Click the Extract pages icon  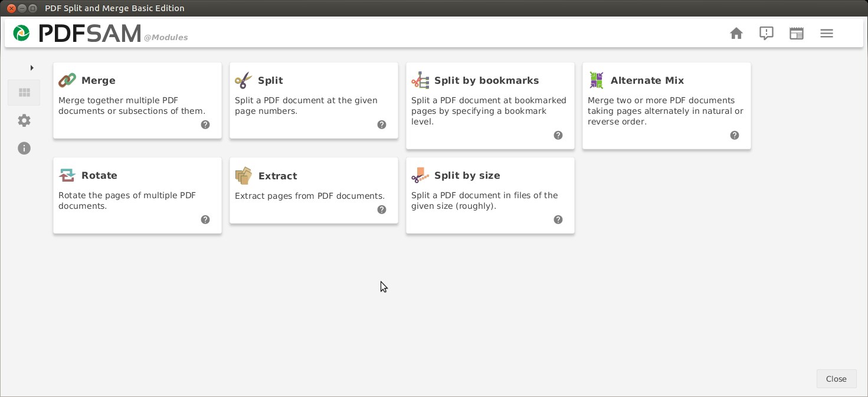(243, 176)
